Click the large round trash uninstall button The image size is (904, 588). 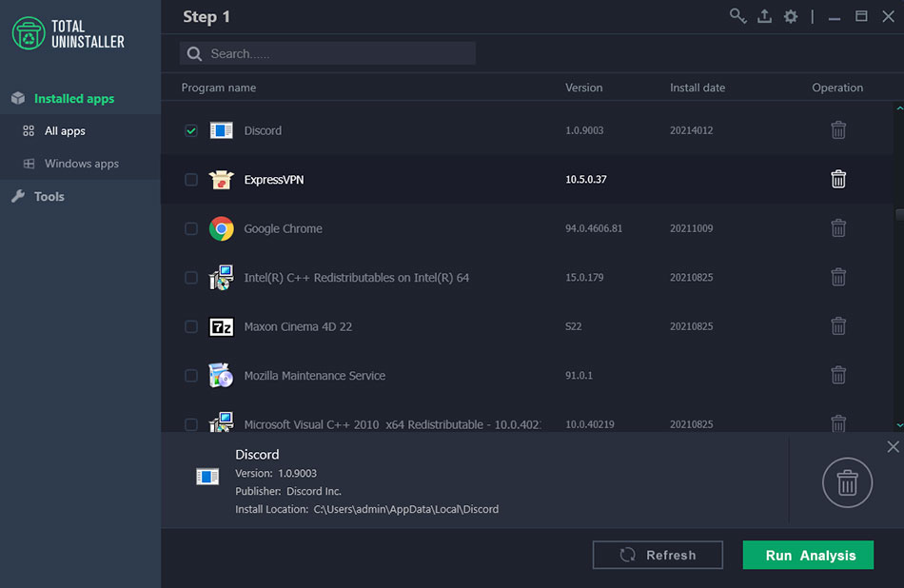click(847, 482)
